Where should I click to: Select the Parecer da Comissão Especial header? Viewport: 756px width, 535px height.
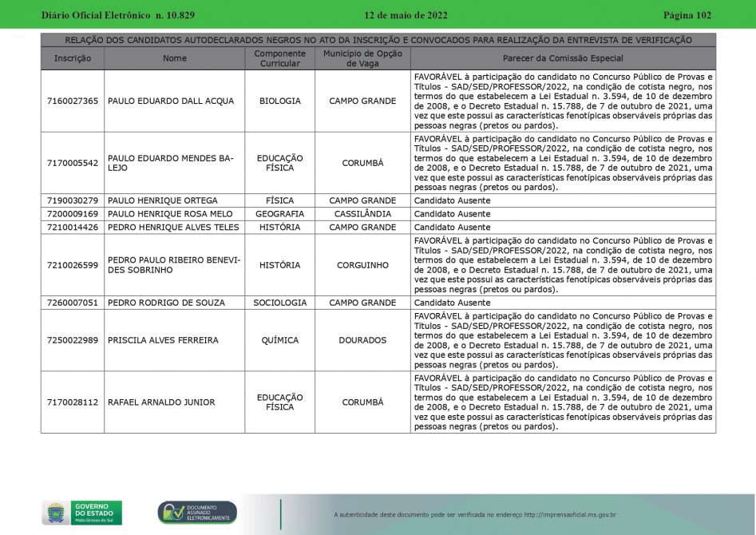pos(563,58)
